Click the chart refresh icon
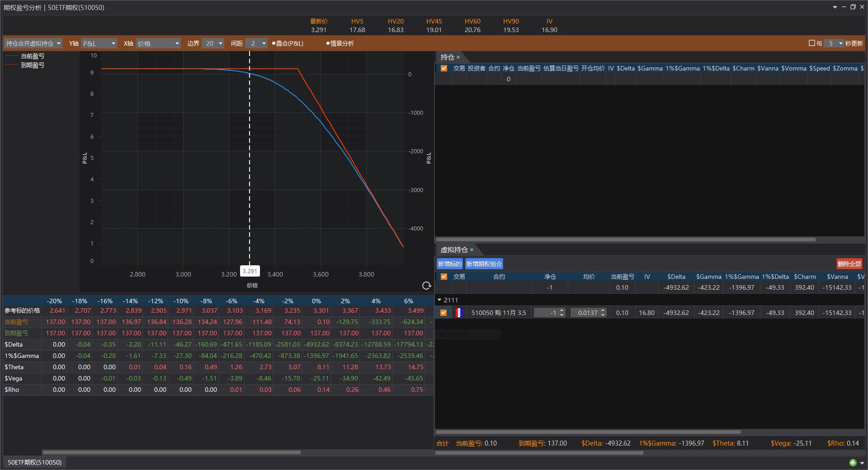 tap(426, 286)
